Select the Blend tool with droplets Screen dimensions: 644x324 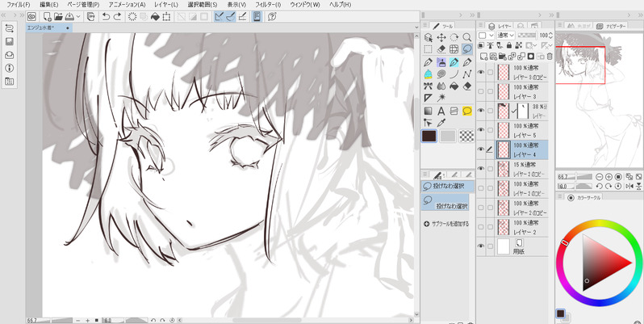(441, 86)
